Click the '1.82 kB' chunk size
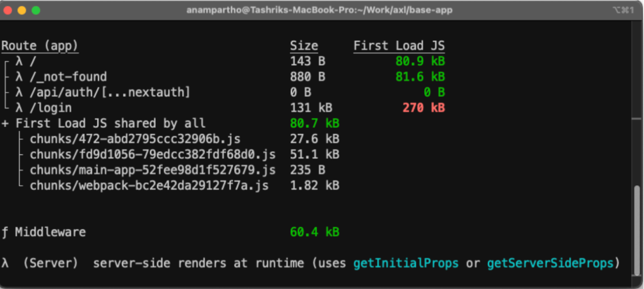 coord(314,185)
